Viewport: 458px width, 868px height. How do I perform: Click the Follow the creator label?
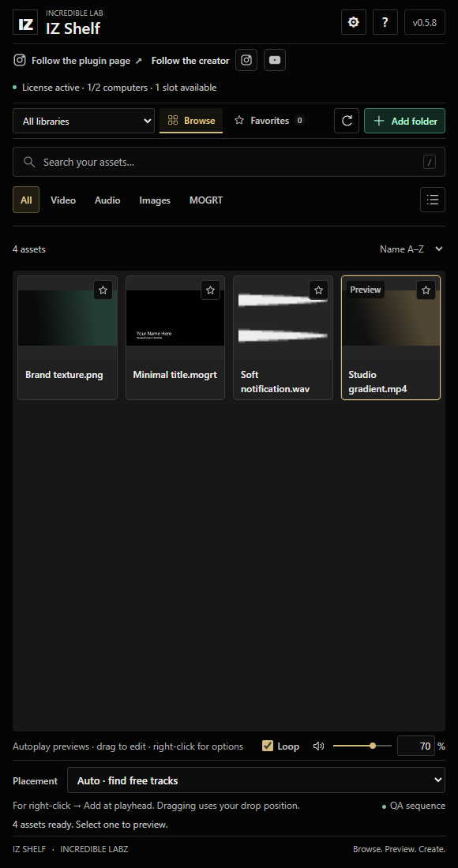coord(190,60)
